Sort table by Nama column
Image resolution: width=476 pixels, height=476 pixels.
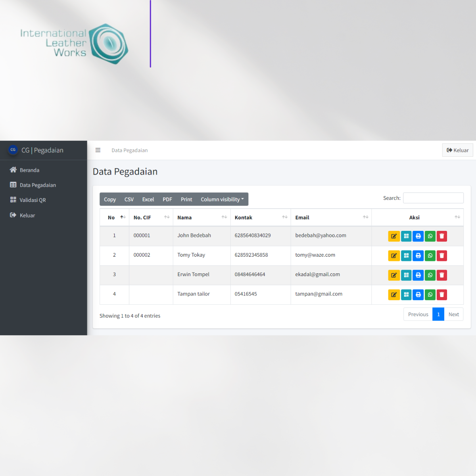tap(202, 217)
